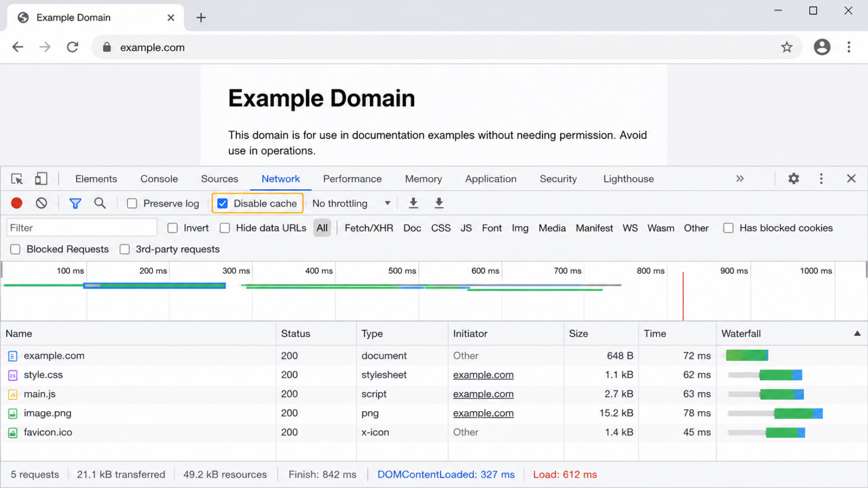Toggle the device toolbar icon
Viewport: 868px width, 488px height.
pos(41,179)
